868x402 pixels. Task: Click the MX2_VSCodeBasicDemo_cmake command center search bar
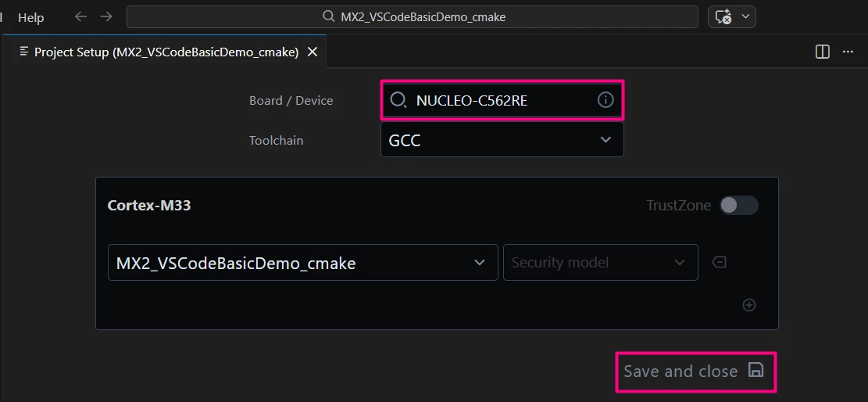[413, 16]
